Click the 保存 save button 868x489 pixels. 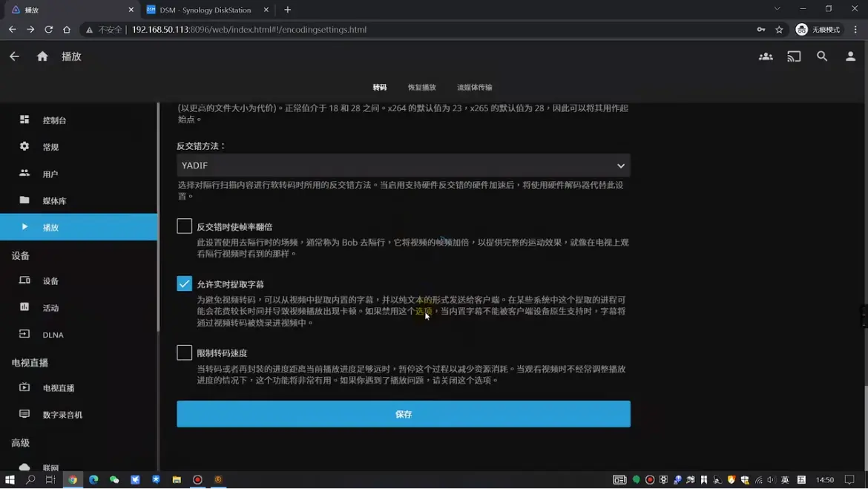[403, 414]
